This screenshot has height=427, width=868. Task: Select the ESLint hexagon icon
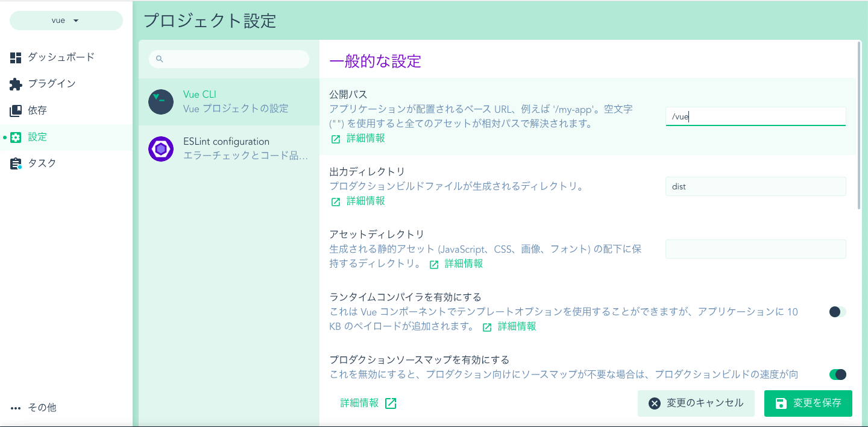(160, 149)
